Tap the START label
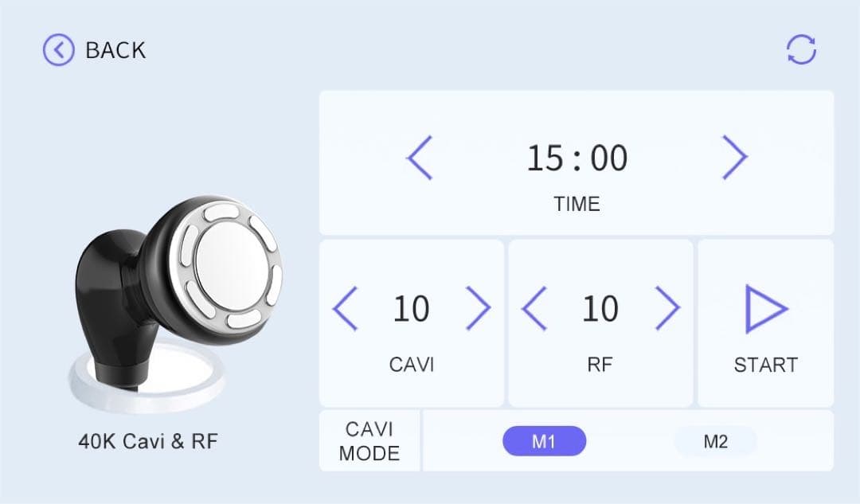Image resolution: width=860 pixels, height=504 pixels. pyautogui.click(x=765, y=365)
